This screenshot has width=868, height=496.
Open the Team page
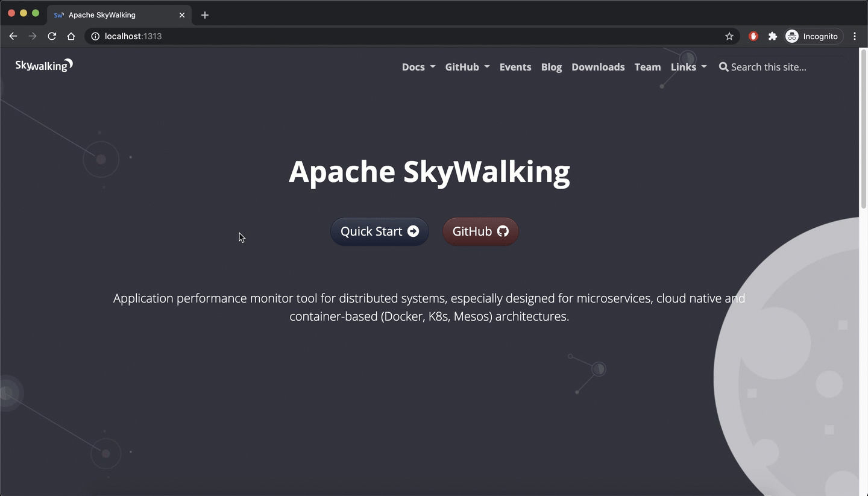[x=647, y=67]
